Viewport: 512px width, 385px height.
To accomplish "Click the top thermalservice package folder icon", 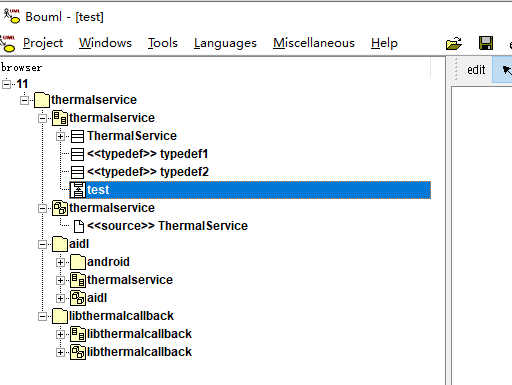I will 42,100.
